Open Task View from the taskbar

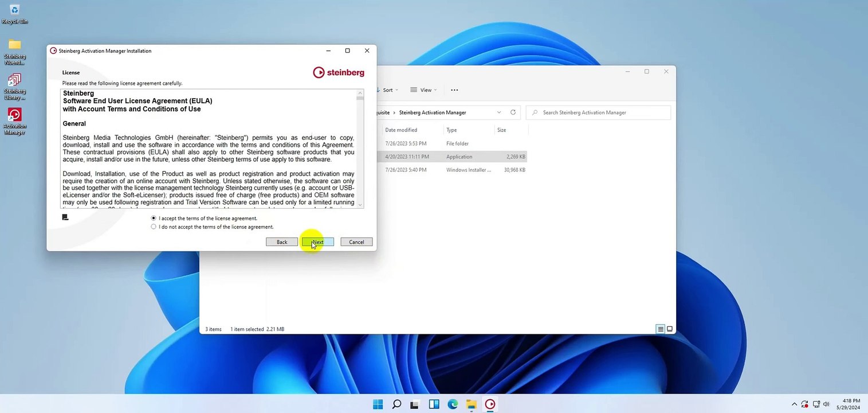[415, 404]
